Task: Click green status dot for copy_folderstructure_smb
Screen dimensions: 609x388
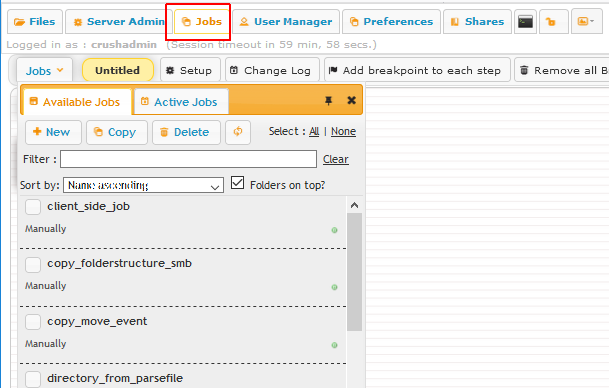Action: tap(334, 287)
